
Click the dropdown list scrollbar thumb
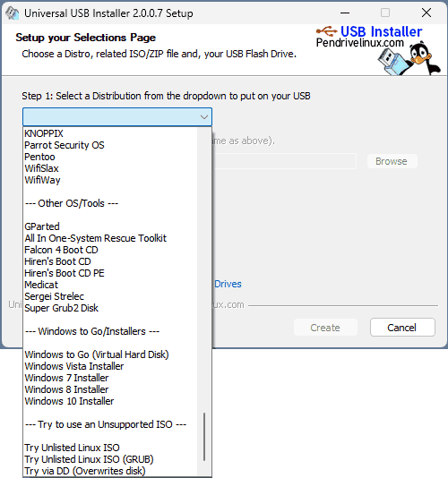tap(204, 437)
